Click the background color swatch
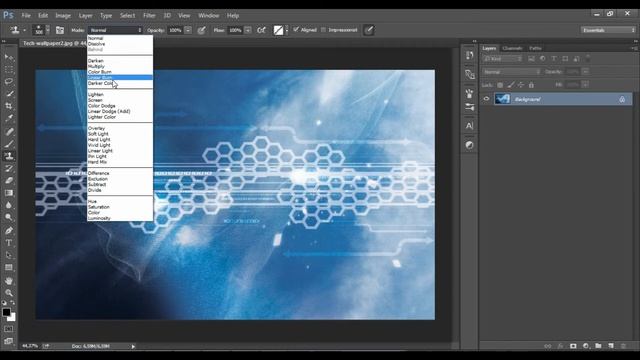This screenshot has width=640, height=360. click(x=13, y=318)
